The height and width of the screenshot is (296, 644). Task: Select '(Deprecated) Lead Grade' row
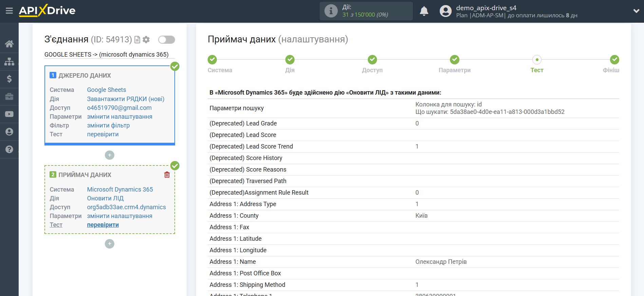point(413,123)
